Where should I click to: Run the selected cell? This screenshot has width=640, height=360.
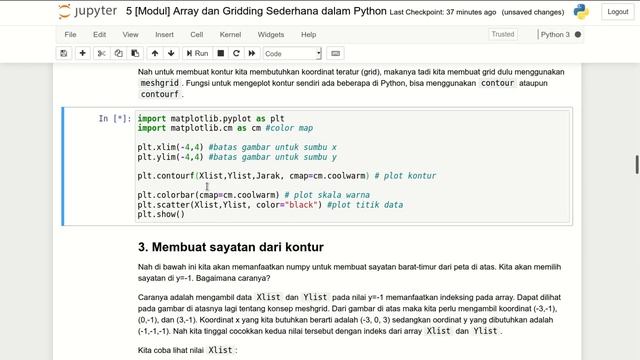coord(197,53)
